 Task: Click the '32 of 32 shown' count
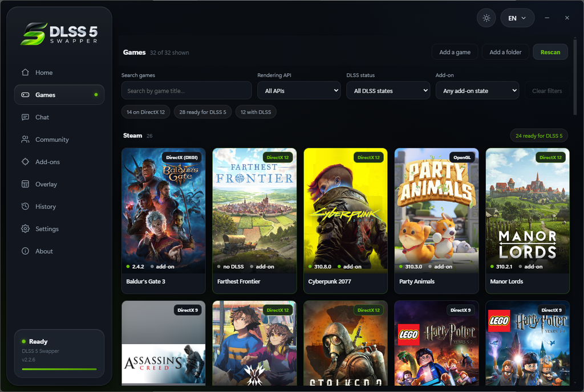click(169, 53)
